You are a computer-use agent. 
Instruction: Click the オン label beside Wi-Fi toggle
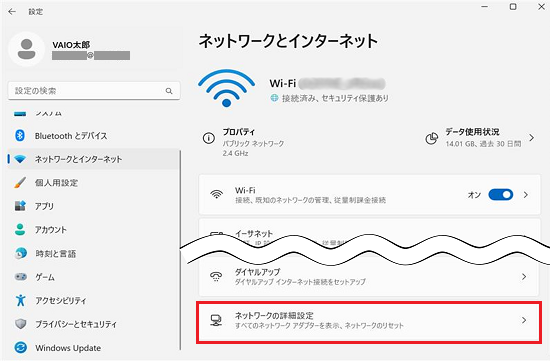pos(474,195)
